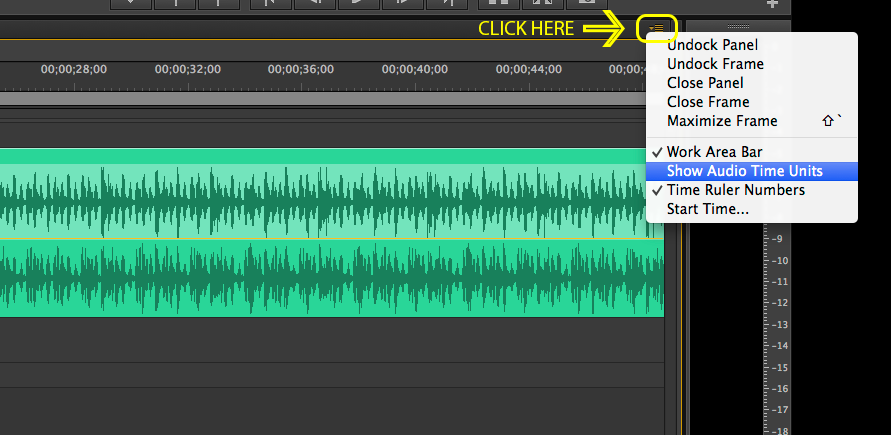Click the gray work area bar
891x435 pixels.
tap(323, 99)
